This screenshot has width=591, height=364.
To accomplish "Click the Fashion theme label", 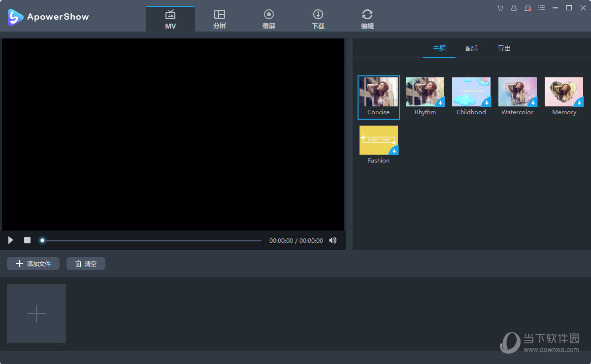I will coord(379,161).
